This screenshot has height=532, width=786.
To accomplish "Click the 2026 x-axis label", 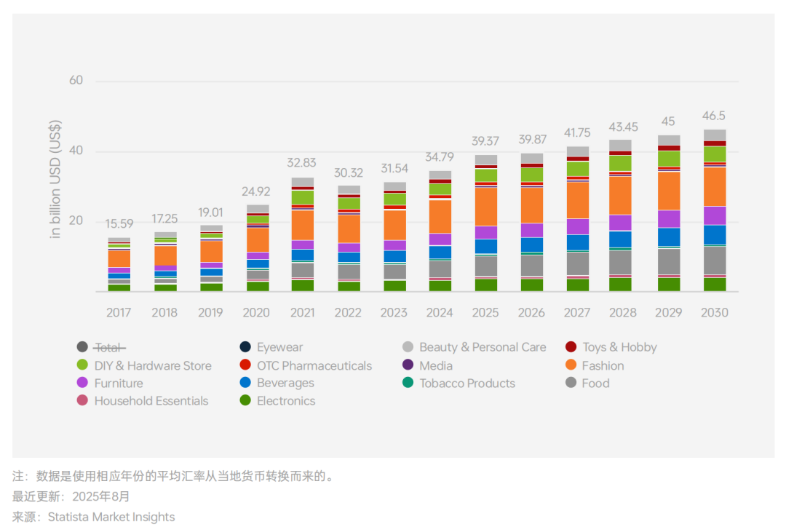I will point(531,313).
